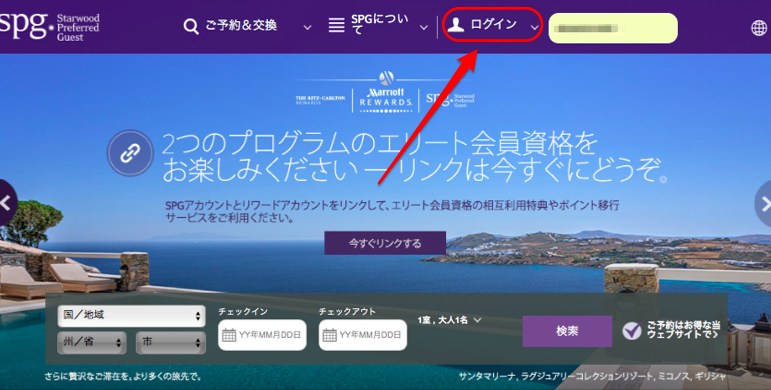
Task: Click the headline 2つのプログラムのエリート会員資格を
Action: [379, 144]
